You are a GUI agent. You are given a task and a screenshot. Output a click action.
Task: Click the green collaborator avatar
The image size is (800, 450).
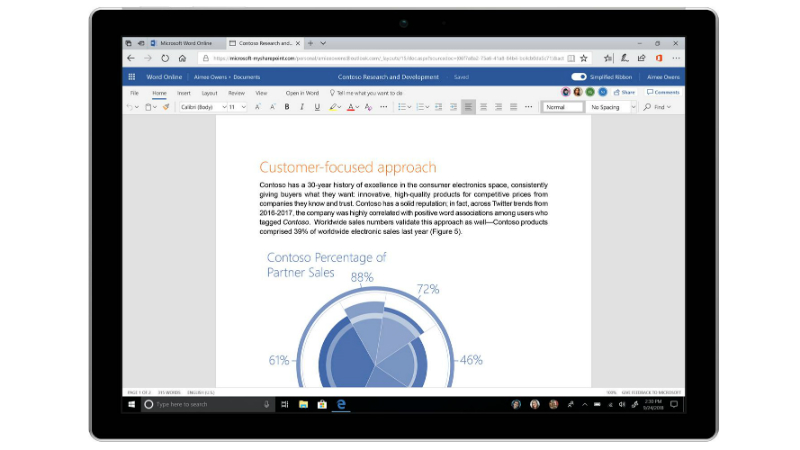(590, 92)
